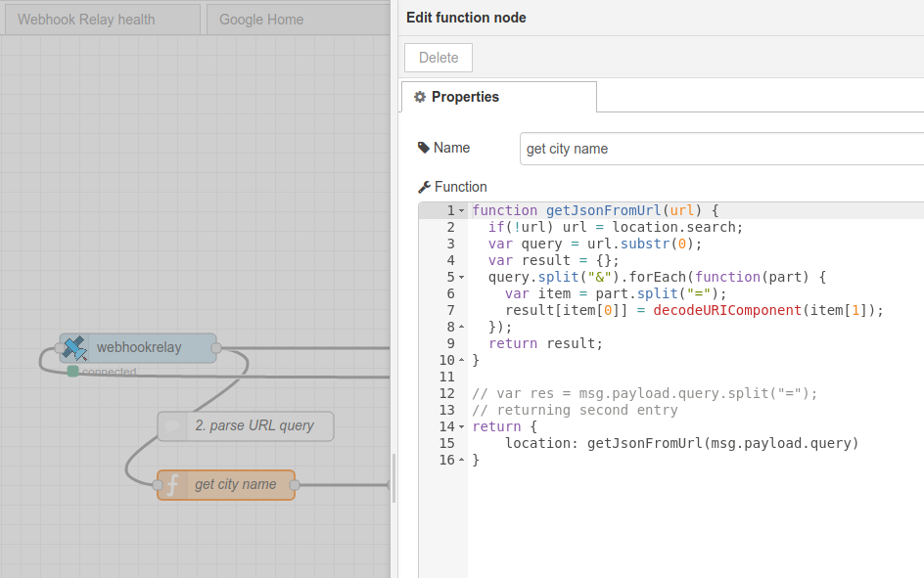Collapse the return block at line 14
The width and height of the screenshot is (924, 578).
coord(462,427)
